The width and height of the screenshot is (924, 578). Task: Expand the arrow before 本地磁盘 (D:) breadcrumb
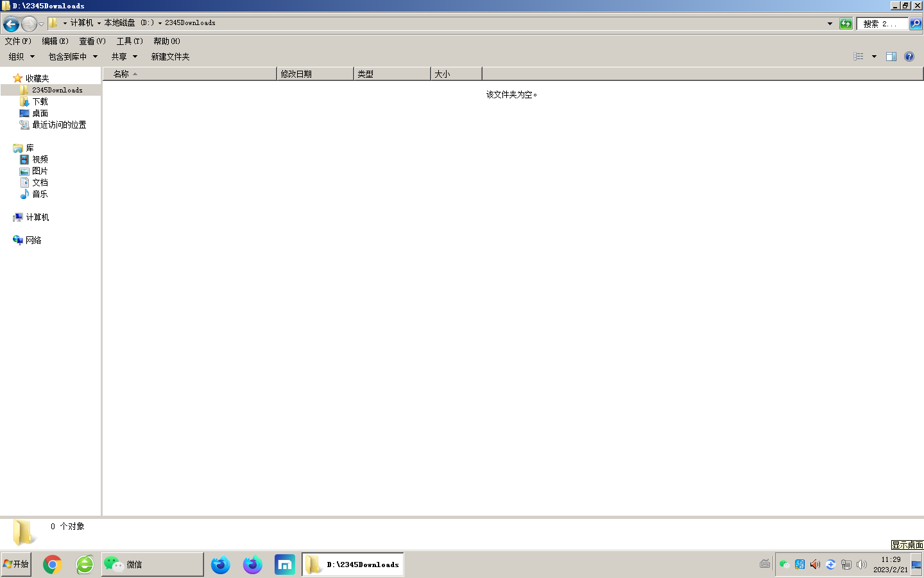(x=99, y=23)
